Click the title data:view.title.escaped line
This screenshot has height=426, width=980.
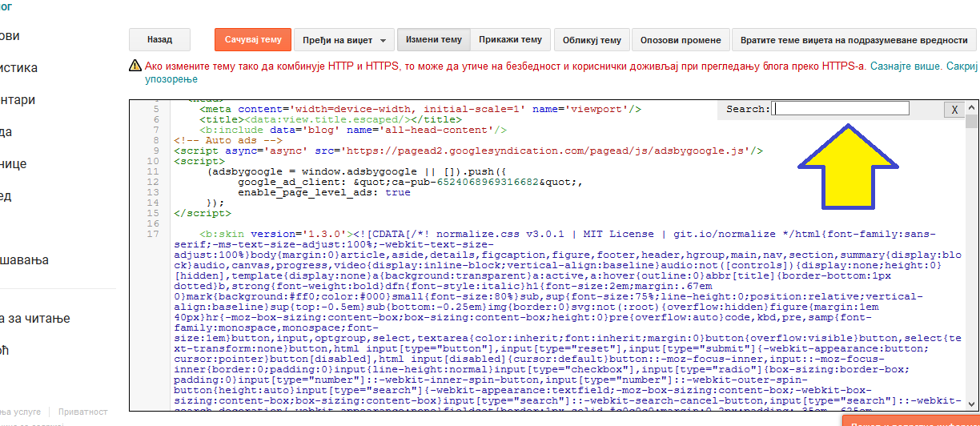[331, 119]
